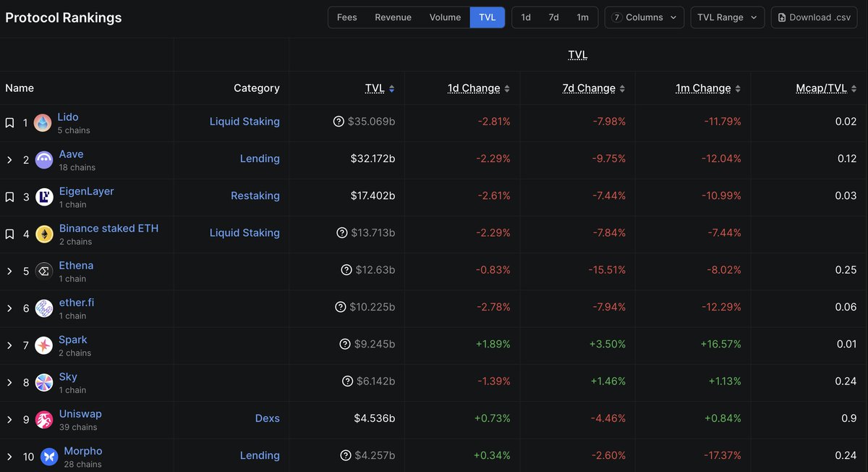Open the Sky protocol link
Image resolution: width=868 pixels, height=472 pixels.
(68, 376)
